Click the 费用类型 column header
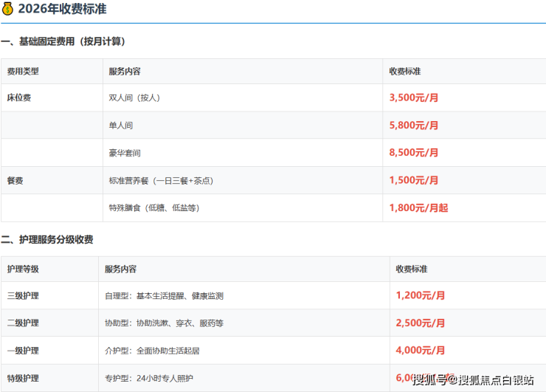Screen dimensions: 546x392 tap(22, 72)
